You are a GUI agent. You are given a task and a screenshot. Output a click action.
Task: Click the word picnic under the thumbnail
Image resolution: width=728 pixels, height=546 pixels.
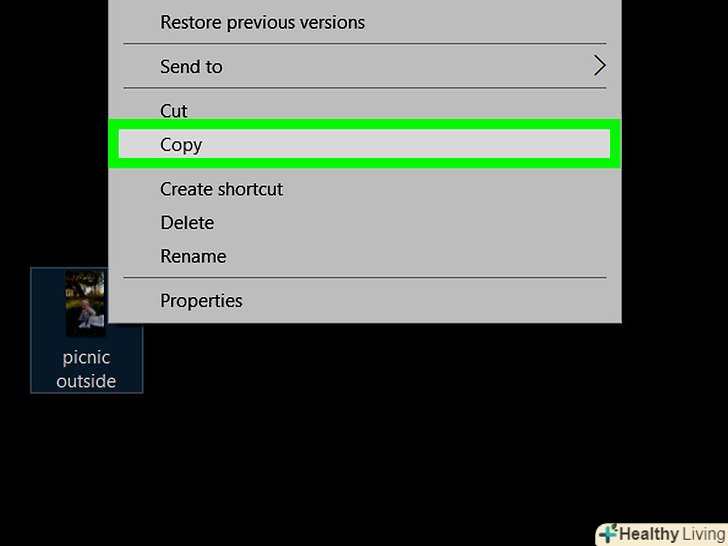pyautogui.click(x=86, y=358)
